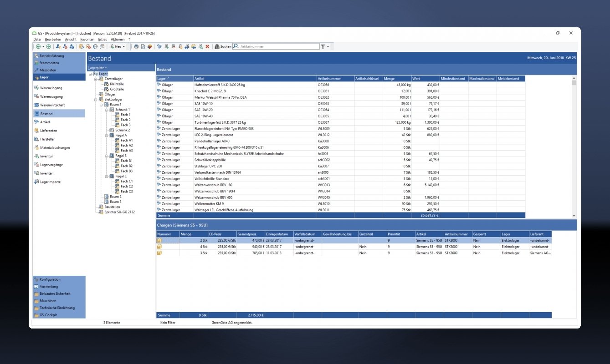Open the Lagerplatz dropdown
Screen dimensions: 610x364
coord(97,68)
